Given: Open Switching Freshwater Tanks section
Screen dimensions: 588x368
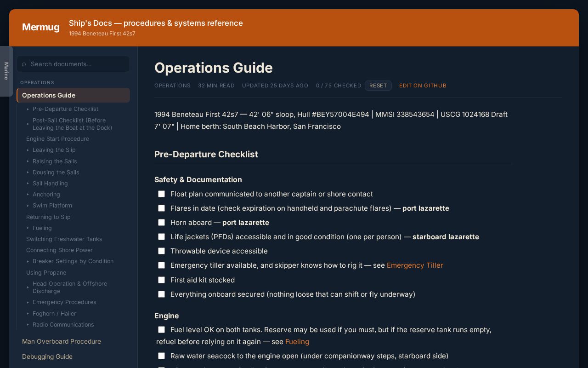Looking at the screenshot, I should point(64,239).
